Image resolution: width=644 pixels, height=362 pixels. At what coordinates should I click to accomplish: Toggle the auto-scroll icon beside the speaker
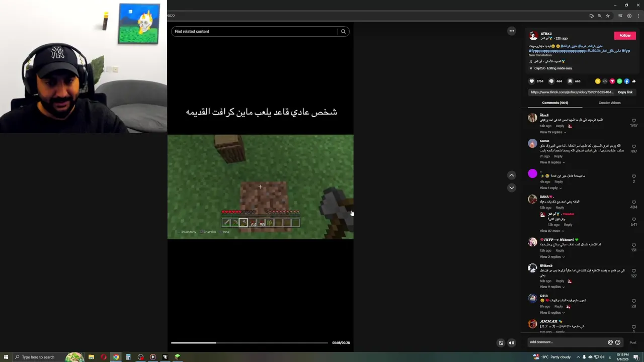(x=501, y=343)
